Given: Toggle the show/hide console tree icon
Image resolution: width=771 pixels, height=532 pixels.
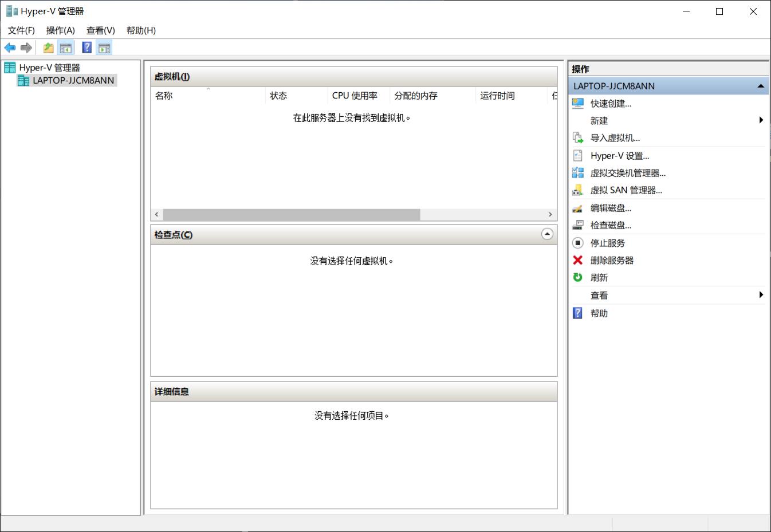Looking at the screenshot, I should pyautogui.click(x=66, y=48).
